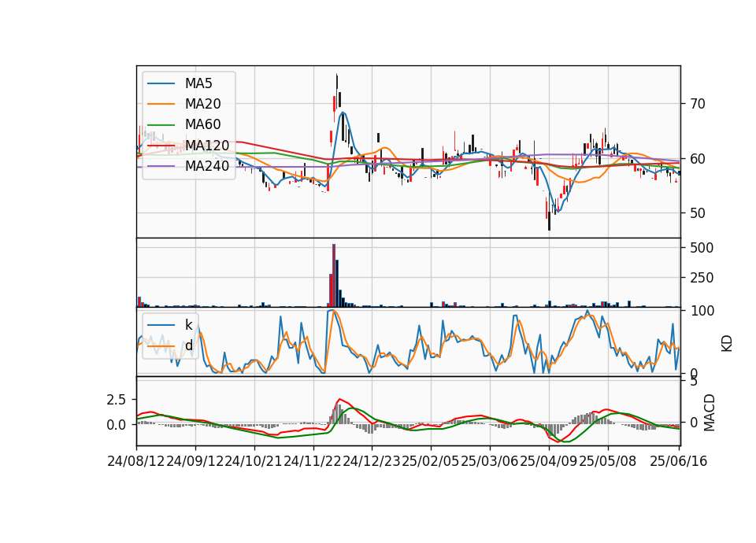Click the 24/09/12 date axis label
This screenshot has height=543, width=756.
[195, 461]
